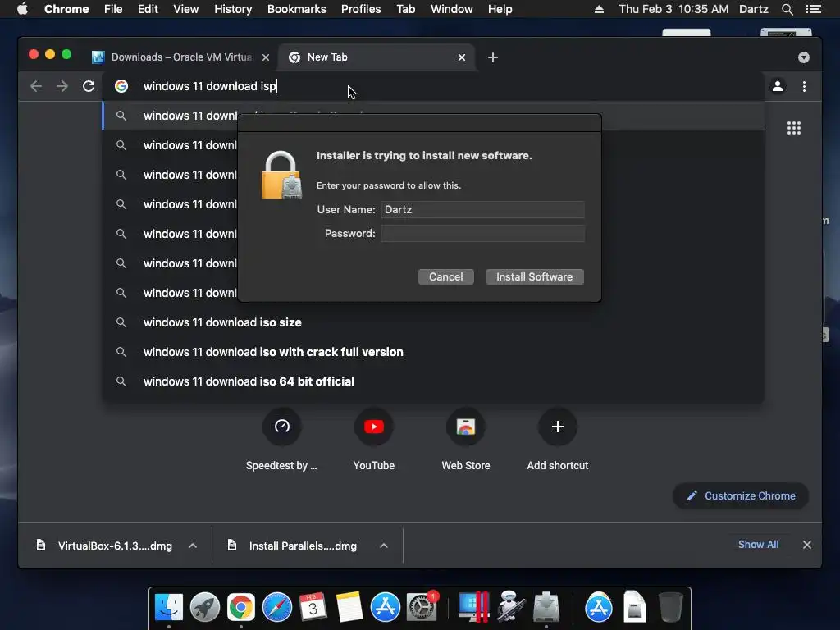The height and width of the screenshot is (630, 840).
Task: Open the Google apps grid
Action: pyautogui.click(x=794, y=128)
